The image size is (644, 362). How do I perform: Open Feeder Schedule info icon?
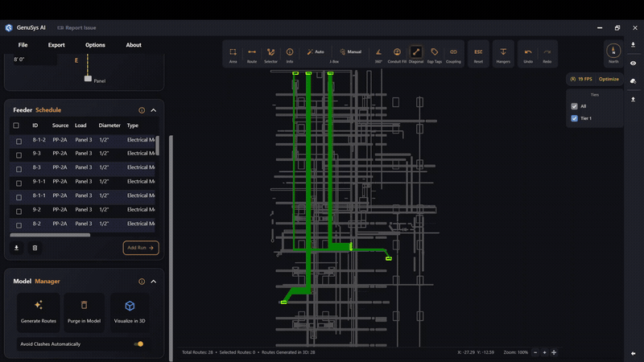point(142,110)
